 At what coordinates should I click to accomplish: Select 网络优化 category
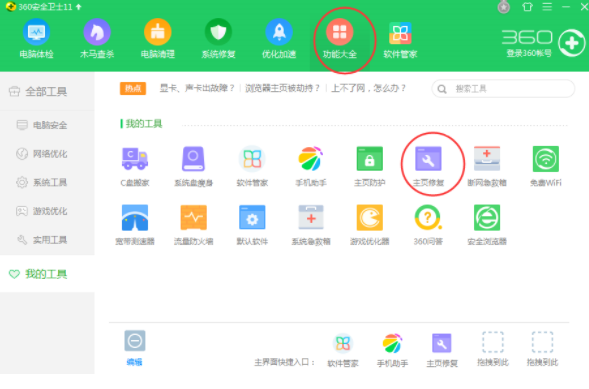(x=47, y=154)
